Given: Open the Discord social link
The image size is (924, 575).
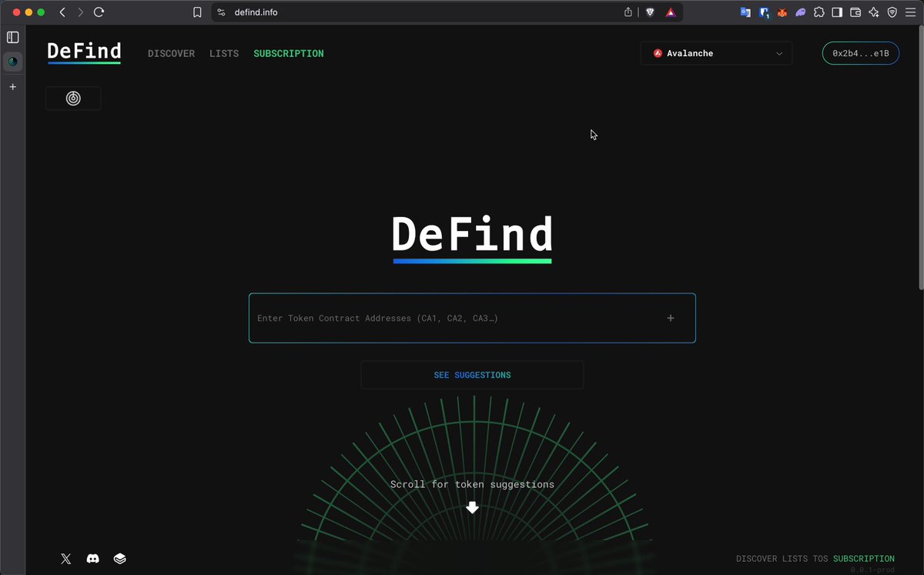Looking at the screenshot, I should point(93,559).
